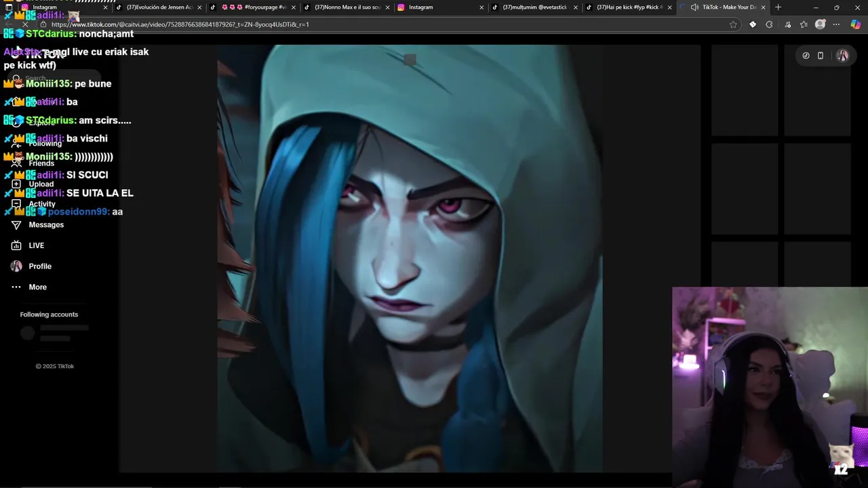Close the #foryourpage tab
This screenshot has height=488, width=868.
click(293, 7)
